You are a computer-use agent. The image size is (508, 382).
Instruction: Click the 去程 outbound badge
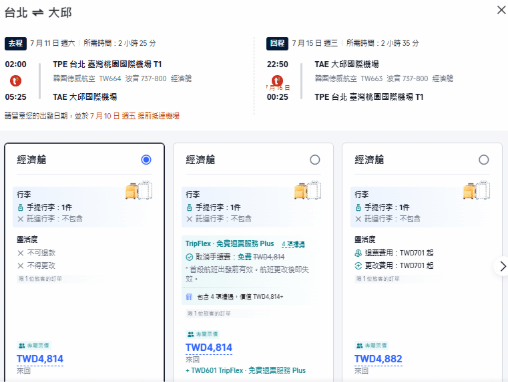click(x=16, y=43)
